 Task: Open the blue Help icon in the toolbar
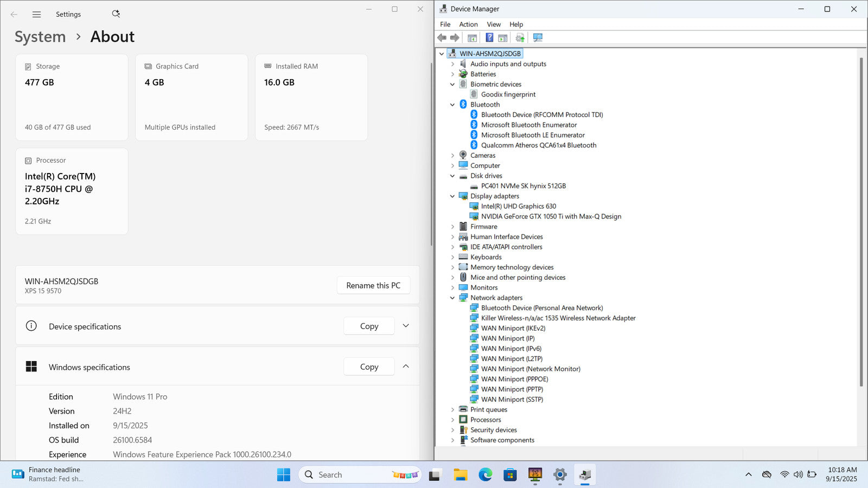(x=489, y=37)
